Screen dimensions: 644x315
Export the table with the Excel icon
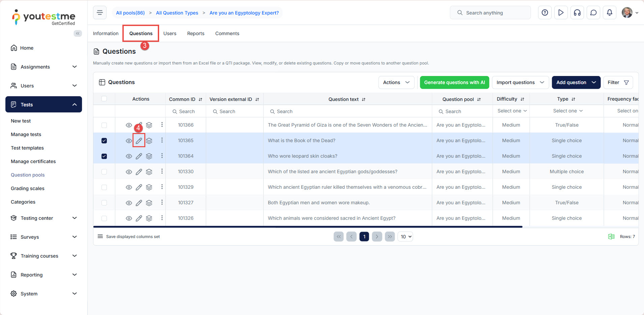point(611,237)
